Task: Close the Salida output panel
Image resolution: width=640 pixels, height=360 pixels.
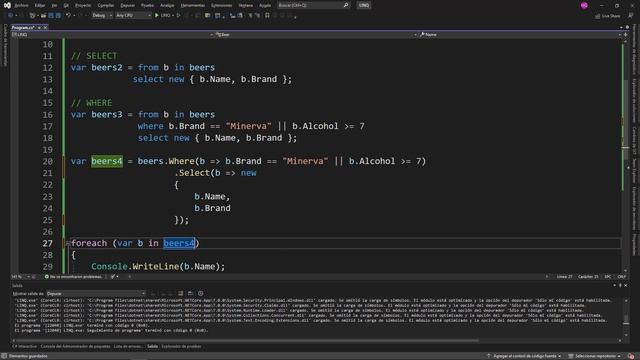Action: [625, 285]
